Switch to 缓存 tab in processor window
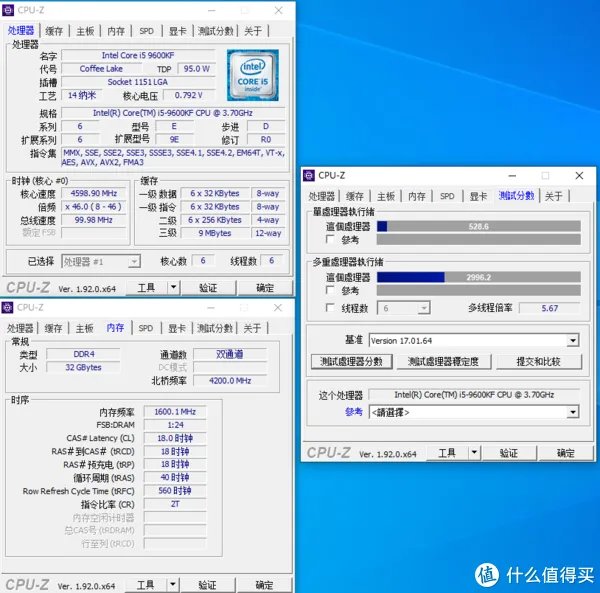The image size is (600, 593). point(54,31)
